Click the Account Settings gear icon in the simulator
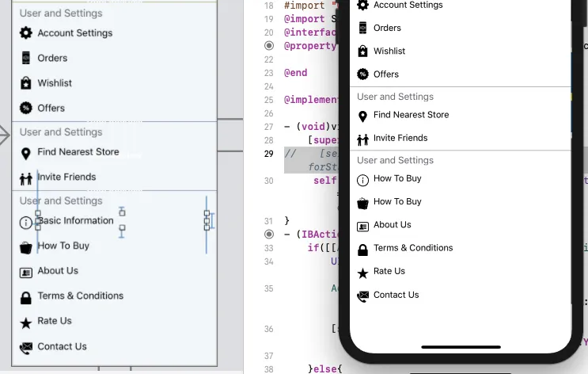This screenshot has width=588, height=374. tap(363, 5)
